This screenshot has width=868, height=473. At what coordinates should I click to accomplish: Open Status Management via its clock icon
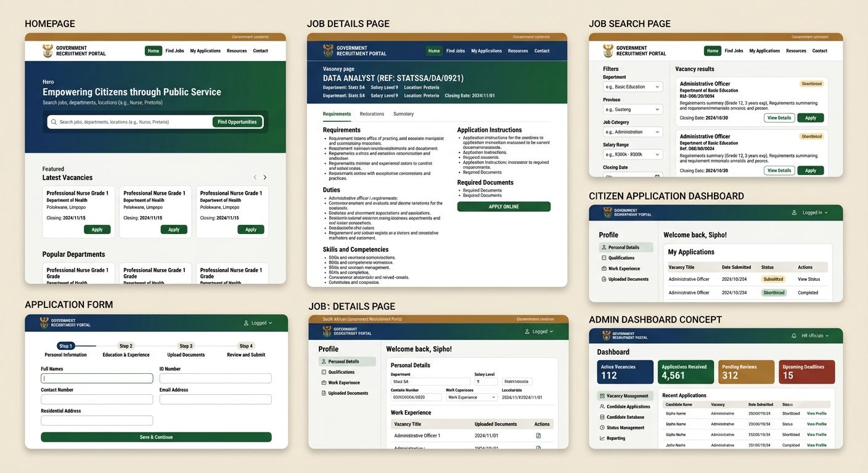602,427
